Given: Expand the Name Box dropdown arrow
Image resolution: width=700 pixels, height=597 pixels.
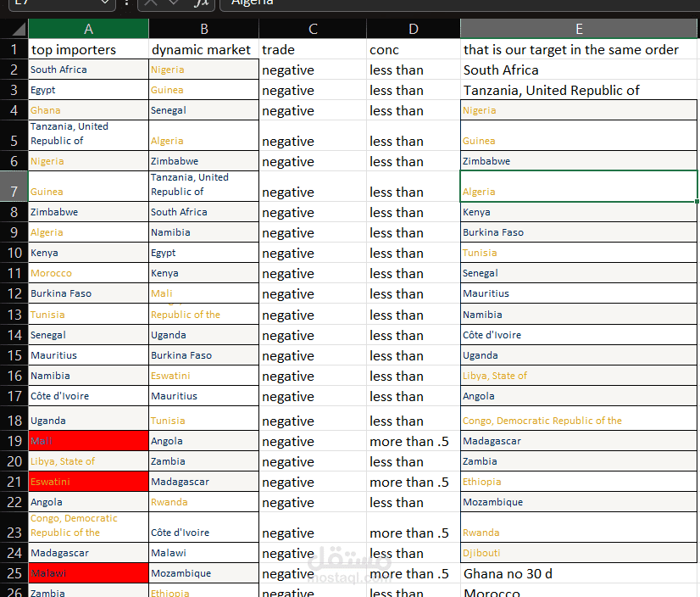Looking at the screenshot, I should pos(105,3).
